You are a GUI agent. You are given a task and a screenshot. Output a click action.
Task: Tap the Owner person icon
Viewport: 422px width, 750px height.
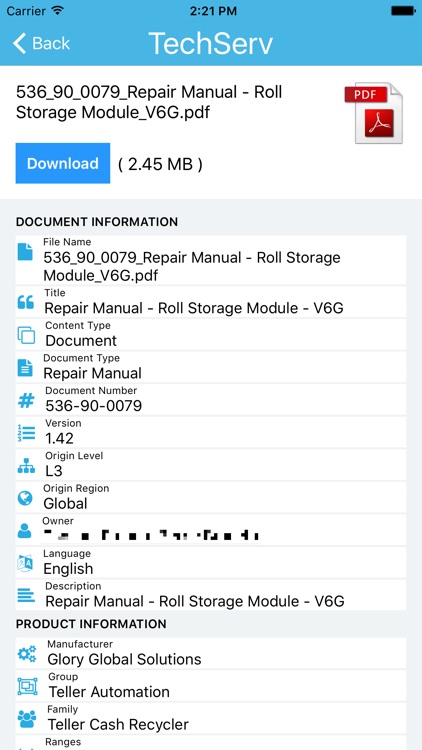point(24,530)
